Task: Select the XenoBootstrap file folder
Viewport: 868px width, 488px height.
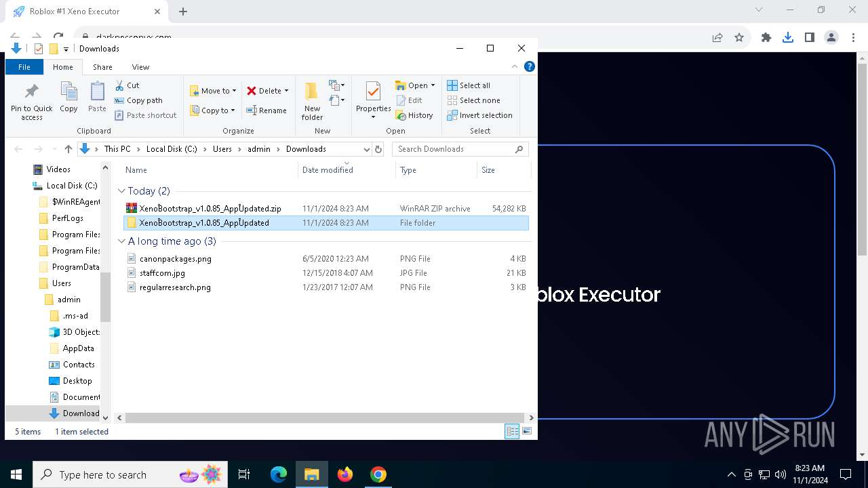Action: (x=326, y=223)
